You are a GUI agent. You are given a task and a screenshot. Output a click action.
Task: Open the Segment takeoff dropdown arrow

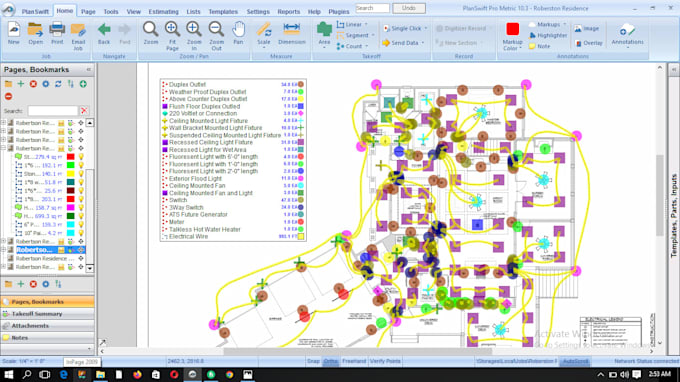pos(373,36)
